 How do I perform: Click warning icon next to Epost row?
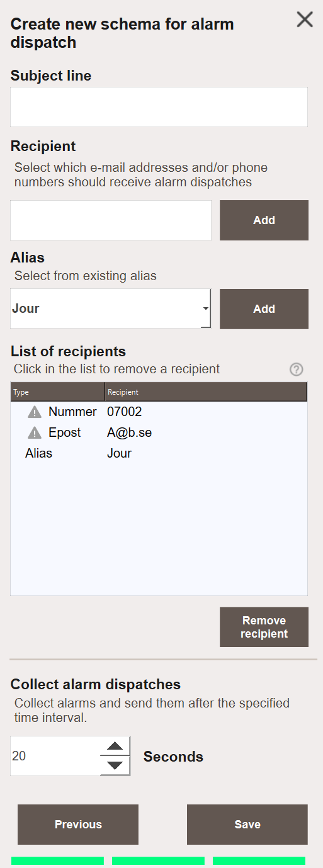35,433
